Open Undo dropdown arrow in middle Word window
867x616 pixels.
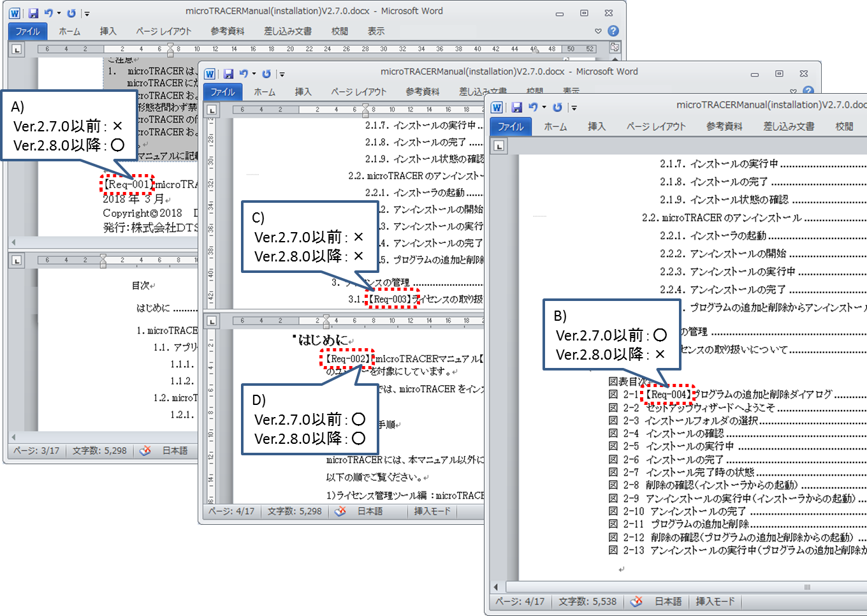(254, 74)
